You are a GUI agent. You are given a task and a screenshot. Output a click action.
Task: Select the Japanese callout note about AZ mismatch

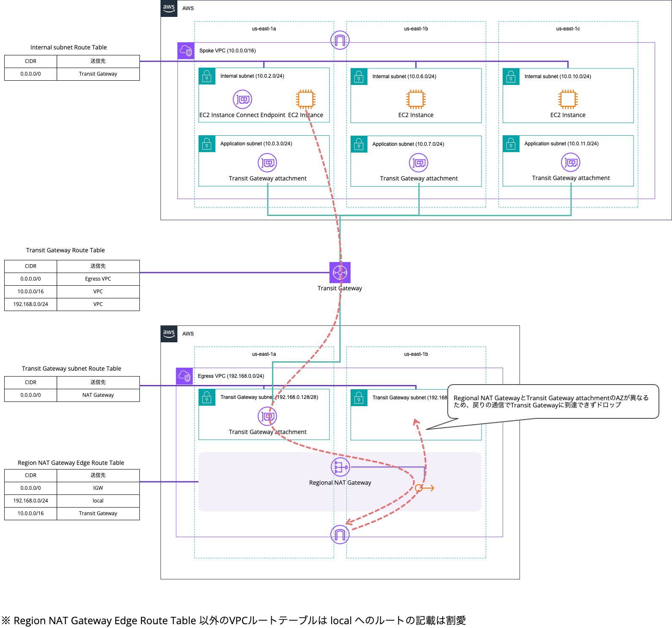tap(553, 401)
